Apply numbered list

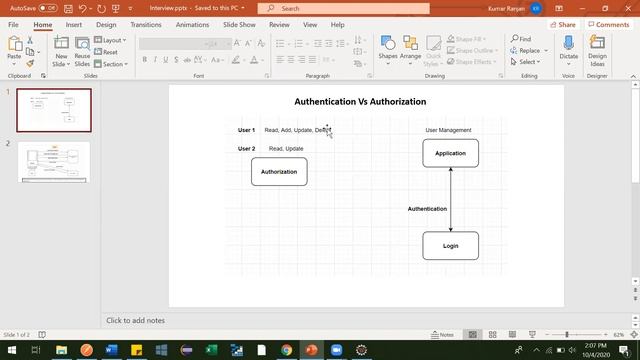pos(298,43)
